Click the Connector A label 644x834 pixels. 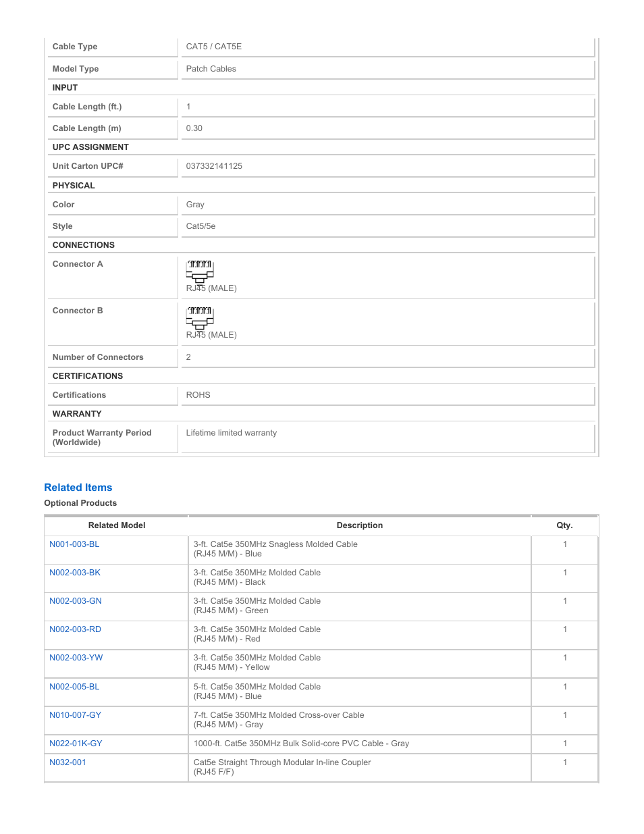pos(78,264)
